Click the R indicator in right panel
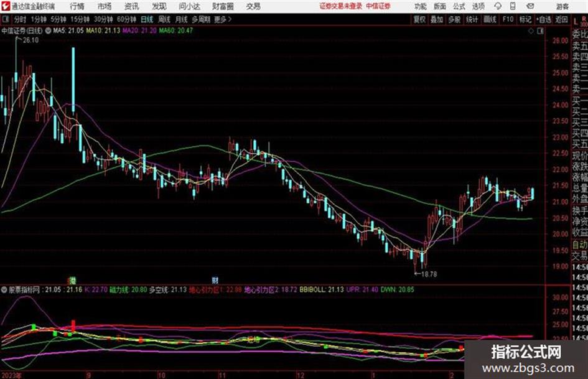Viewport: 588px width, 379px height. pos(584,19)
